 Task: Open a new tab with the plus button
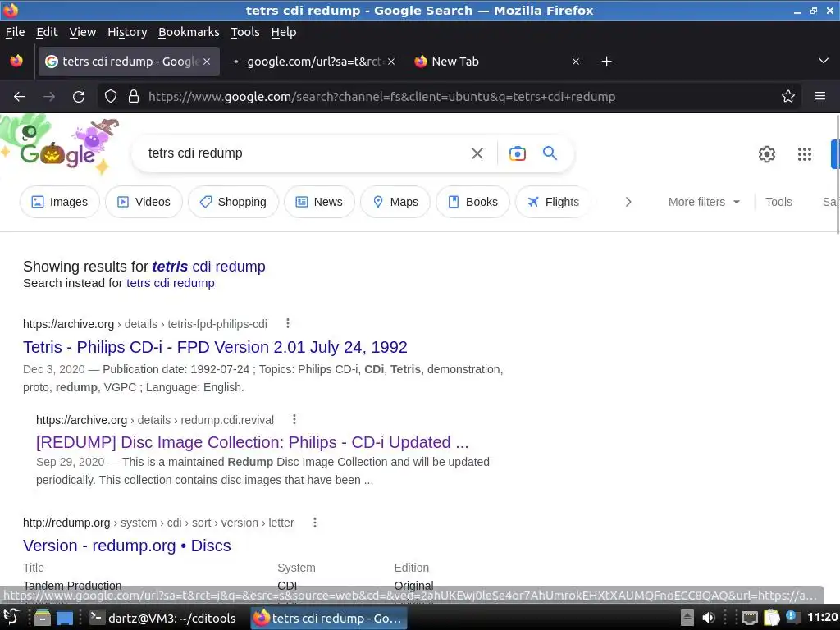coord(606,62)
